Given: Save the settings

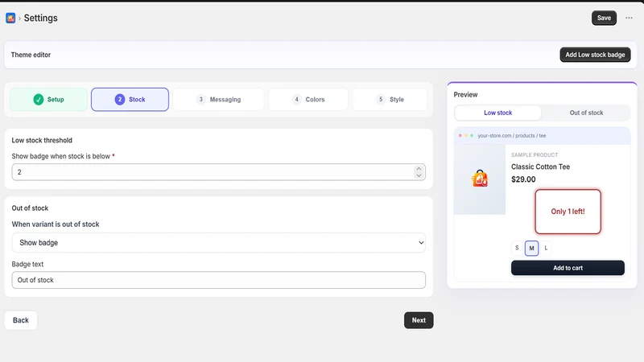Looking at the screenshot, I should (604, 18).
